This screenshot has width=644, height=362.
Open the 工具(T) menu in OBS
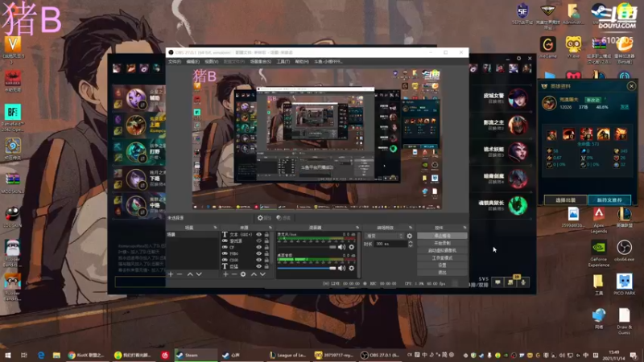click(283, 62)
